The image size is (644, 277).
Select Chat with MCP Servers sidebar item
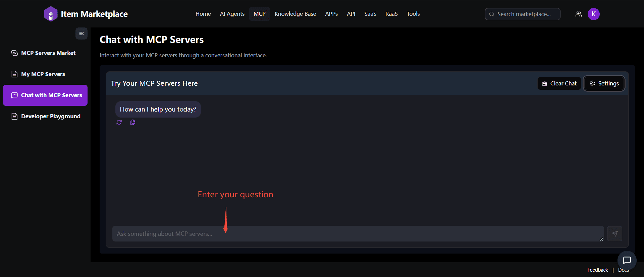[45, 95]
